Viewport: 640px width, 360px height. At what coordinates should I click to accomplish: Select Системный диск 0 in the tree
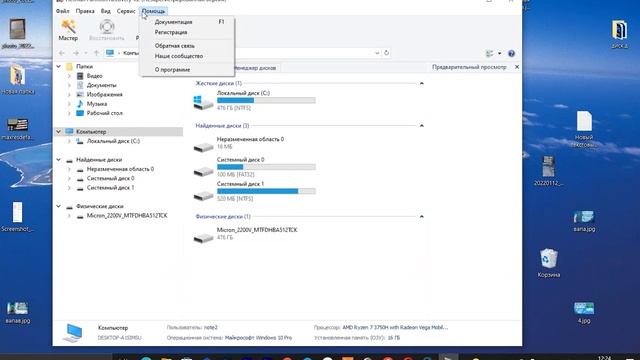(x=110, y=178)
